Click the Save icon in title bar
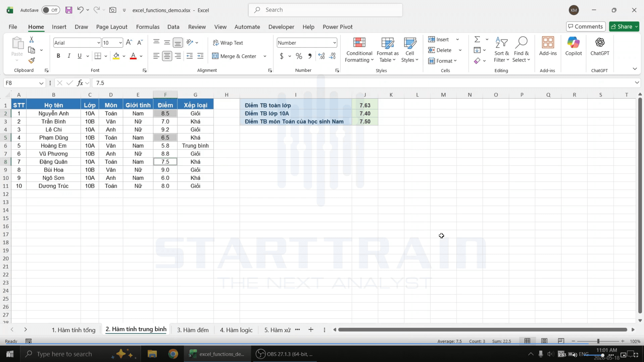644x362 pixels. coord(68,10)
